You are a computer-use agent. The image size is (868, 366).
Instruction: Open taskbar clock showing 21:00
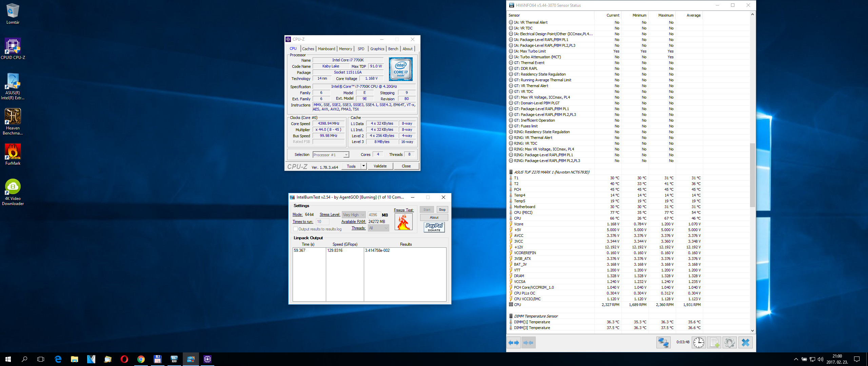(837, 359)
